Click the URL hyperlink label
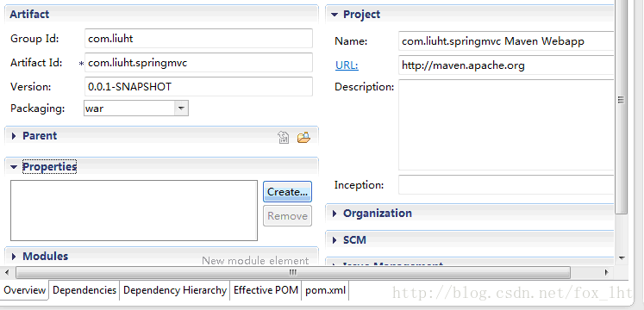The height and width of the screenshot is (310, 644). tap(347, 65)
